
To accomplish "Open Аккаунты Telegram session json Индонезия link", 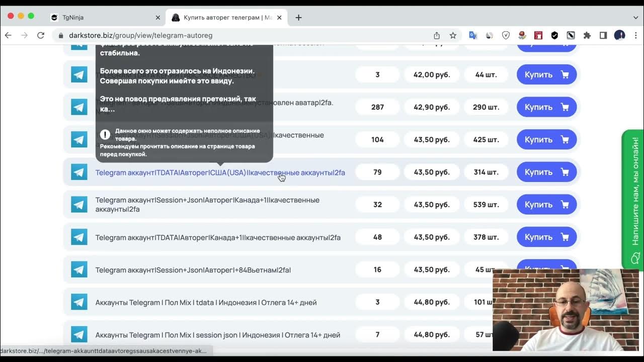I will [218, 335].
